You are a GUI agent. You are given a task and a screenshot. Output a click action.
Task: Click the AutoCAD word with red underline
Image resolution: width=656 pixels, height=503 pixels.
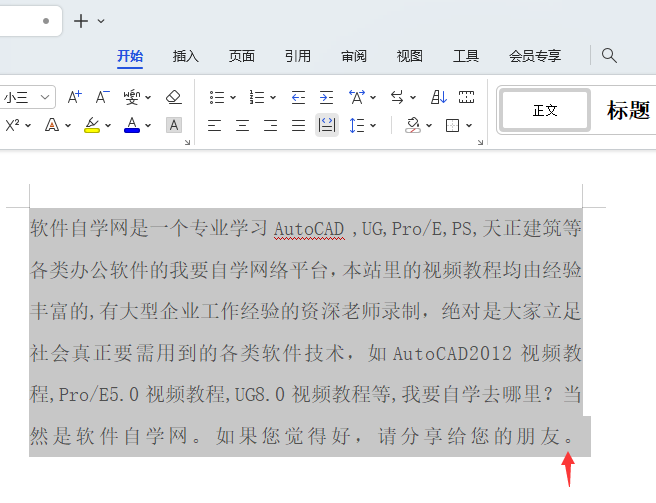click(x=309, y=229)
